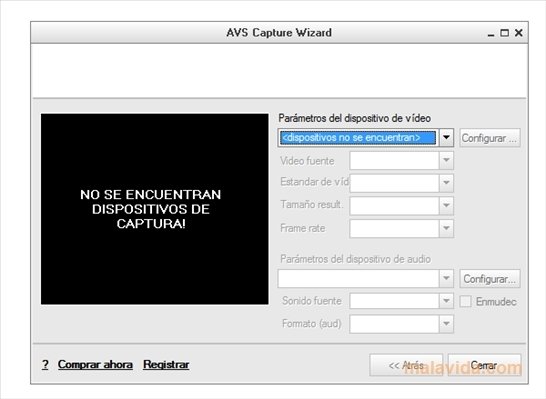Open the audio device dropdown

click(366, 278)
